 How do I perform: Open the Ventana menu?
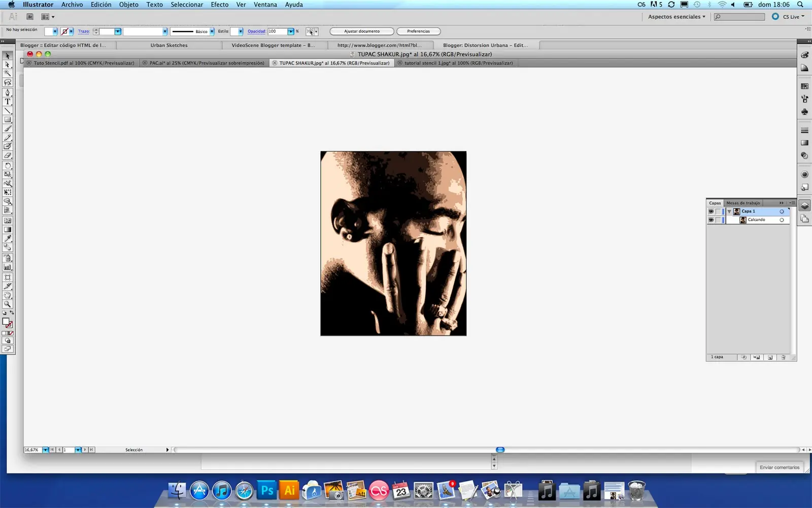265,5
